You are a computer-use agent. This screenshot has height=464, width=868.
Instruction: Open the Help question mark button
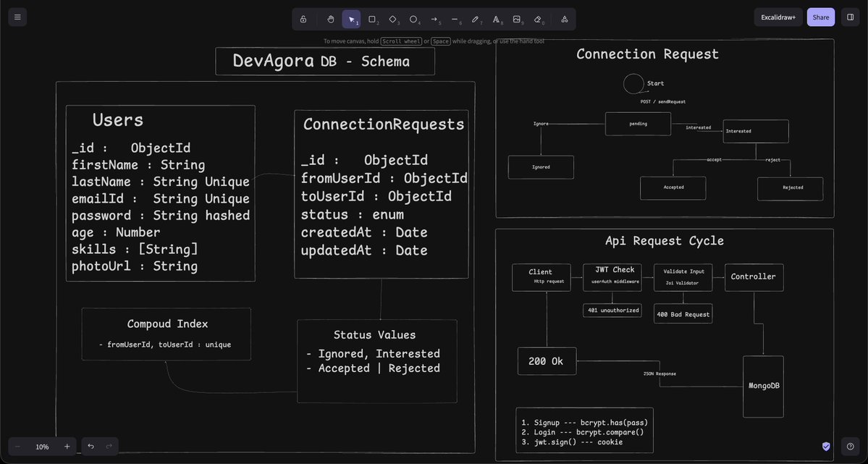point(851,447)
